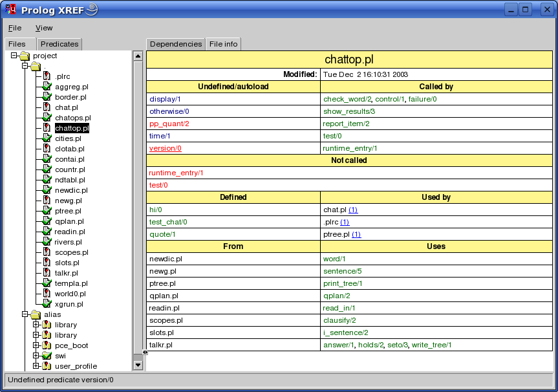Select the .plrc file icon

[x=47, y=76]
